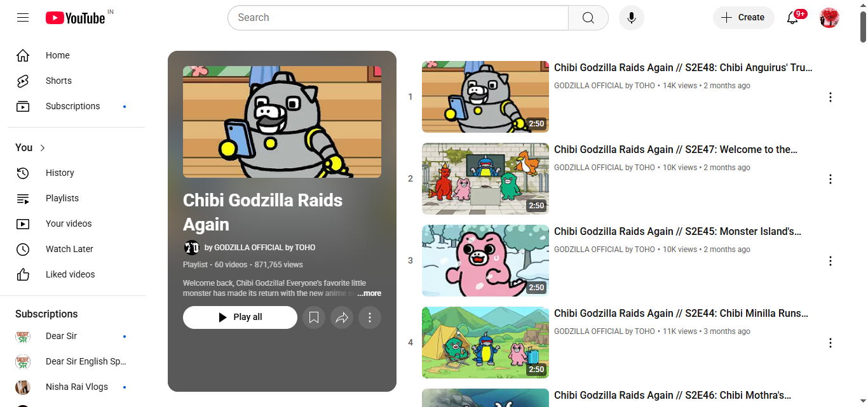Open the hamburger guide menu

tap(23, 18)
